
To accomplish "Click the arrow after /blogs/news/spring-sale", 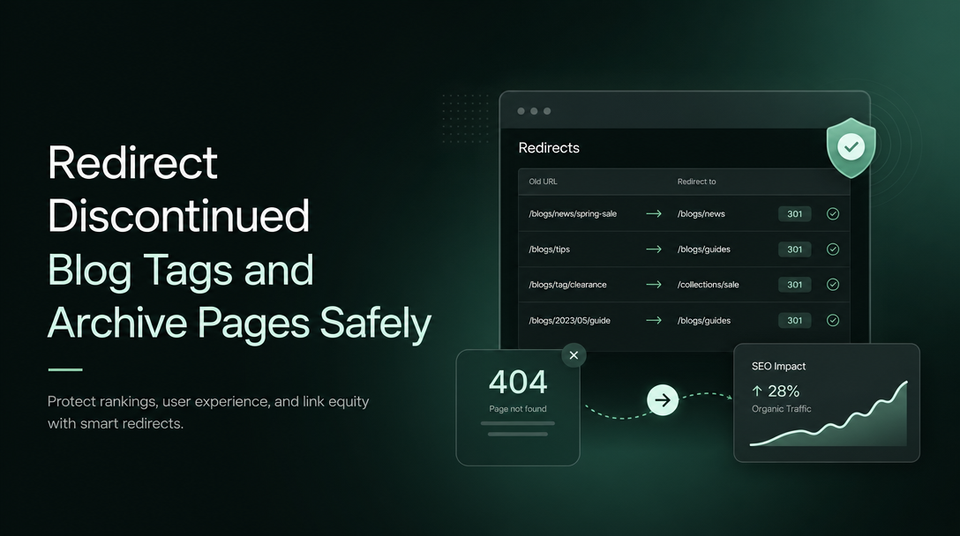I will click(654, 214).
